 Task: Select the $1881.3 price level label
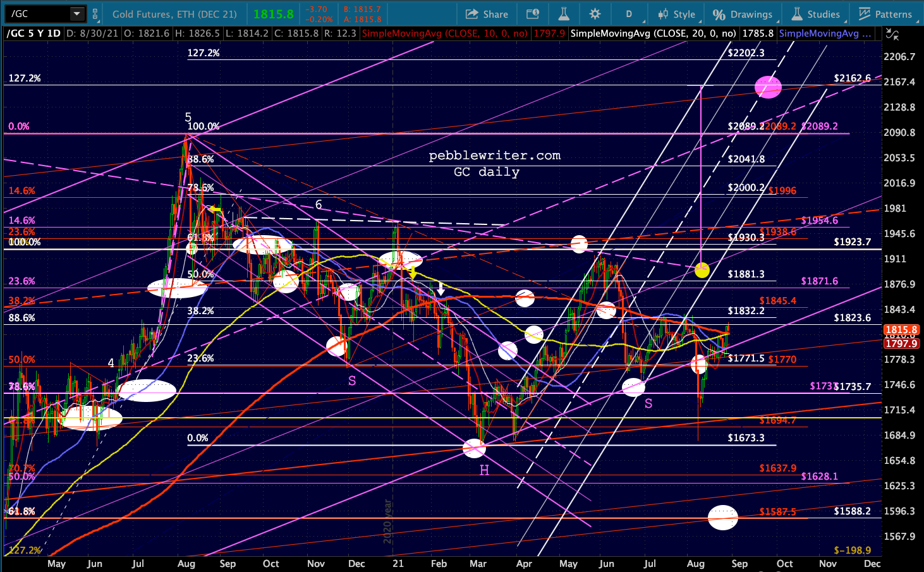coord(746,274)
